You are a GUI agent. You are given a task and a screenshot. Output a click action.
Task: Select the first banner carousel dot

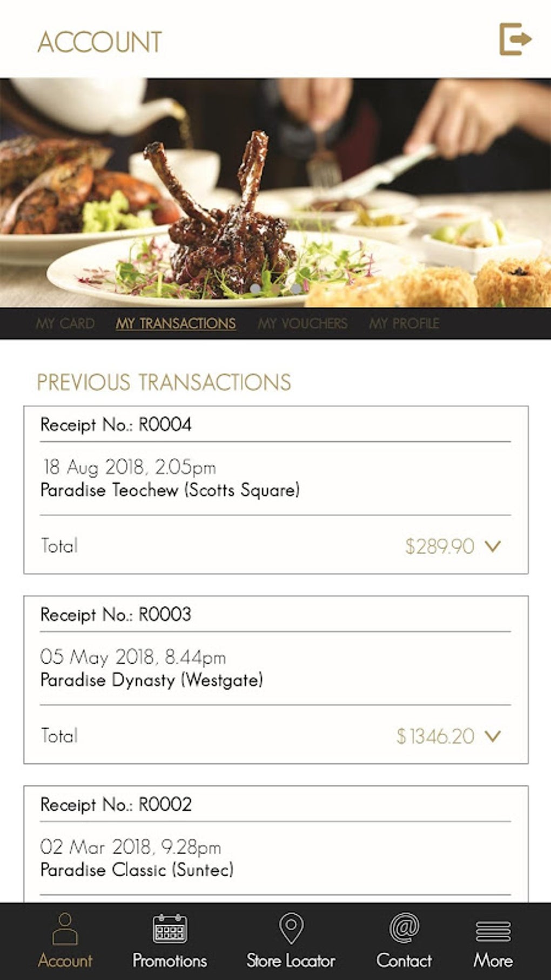coord(255,289)
